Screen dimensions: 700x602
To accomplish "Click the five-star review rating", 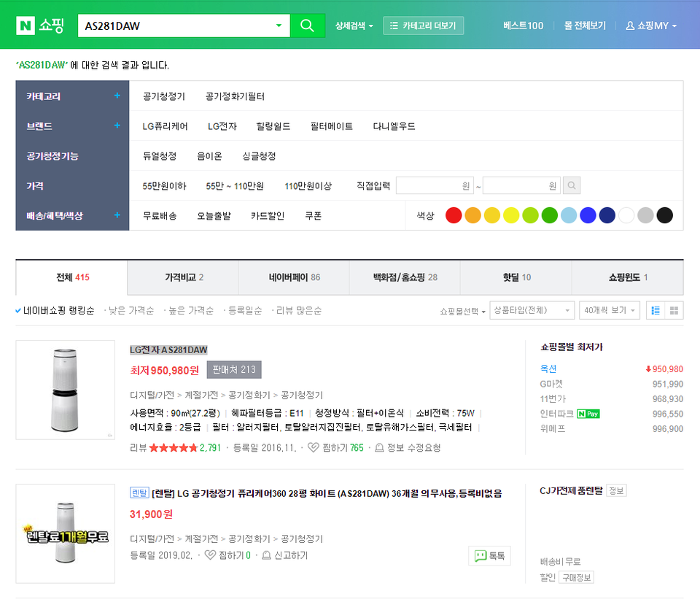I will [174, 447].
